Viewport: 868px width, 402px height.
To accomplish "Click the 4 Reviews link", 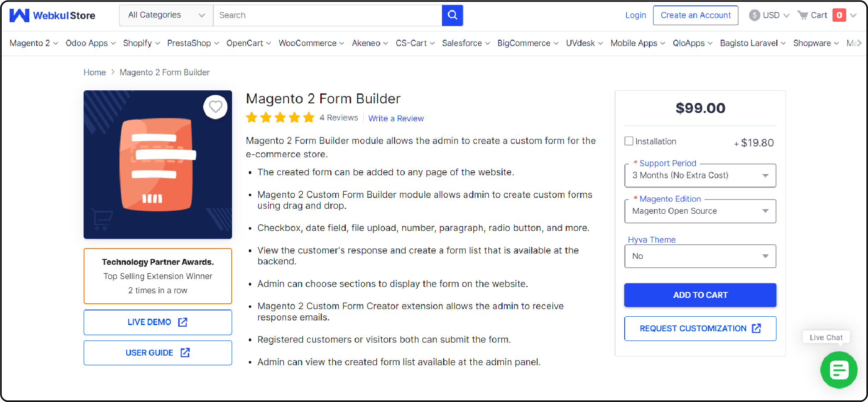I will [339, 118].
